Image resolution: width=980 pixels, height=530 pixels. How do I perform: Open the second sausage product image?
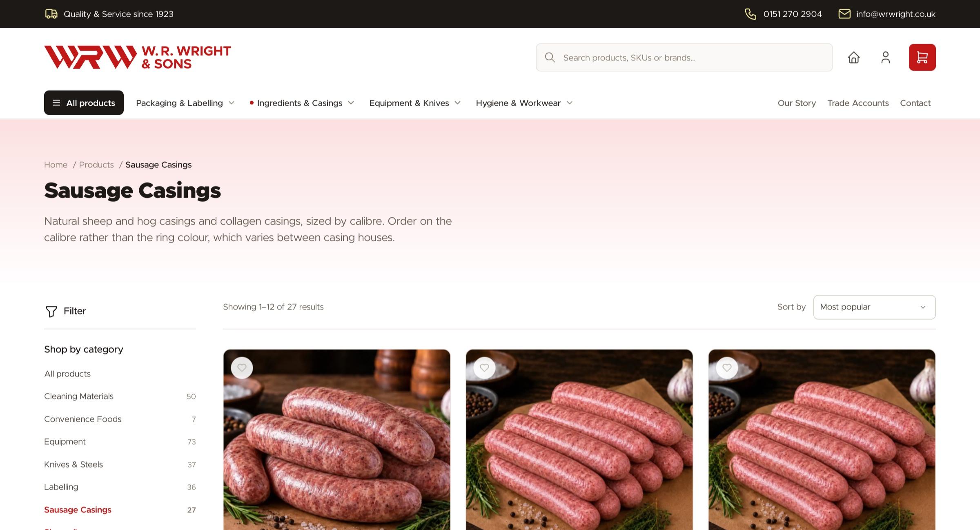pyautogui.click(x=579, y=440)
